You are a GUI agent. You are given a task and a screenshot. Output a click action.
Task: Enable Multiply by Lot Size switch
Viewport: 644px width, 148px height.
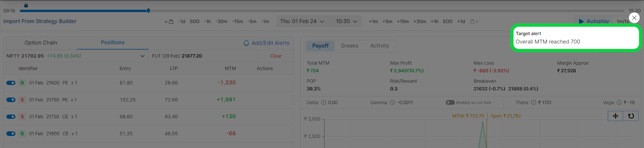coord(450,103)
